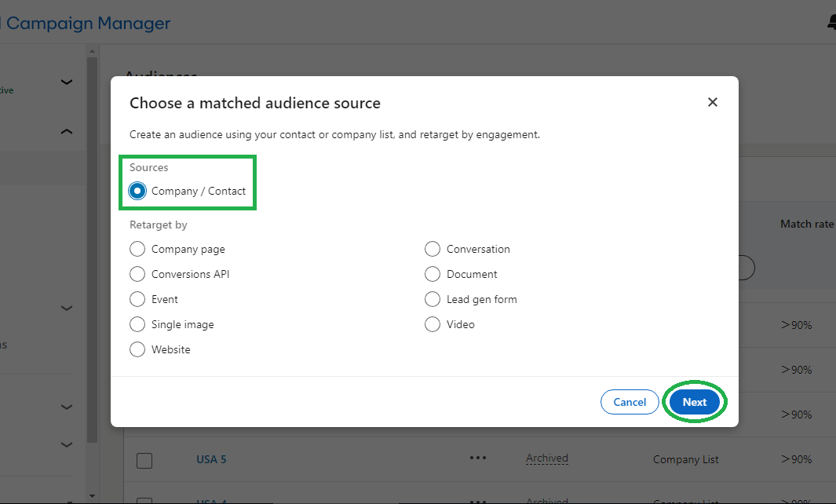Viewport: 836px width, 504px height.
Task: Select Conversions API as the source
Action: pos(137,274)
